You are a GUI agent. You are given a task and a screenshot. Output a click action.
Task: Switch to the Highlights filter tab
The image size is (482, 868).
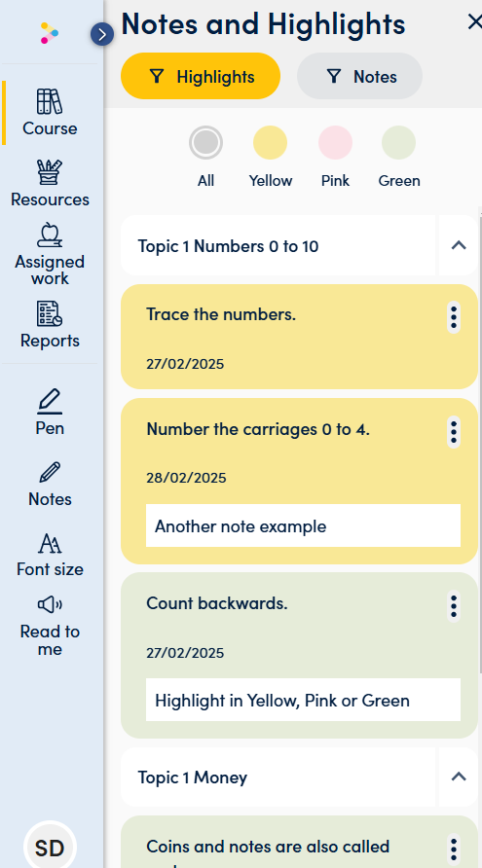click(x=201, y=77)
